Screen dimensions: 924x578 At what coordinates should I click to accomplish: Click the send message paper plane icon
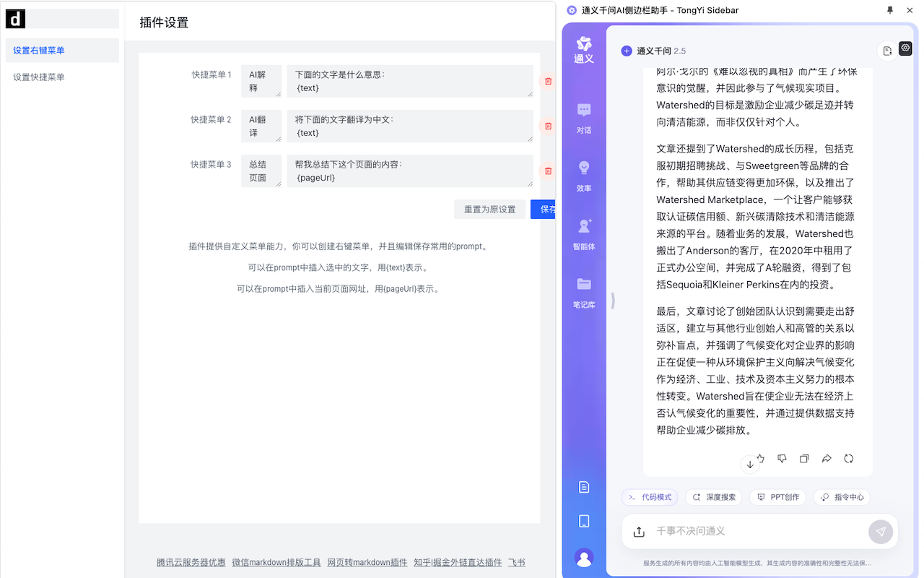pos(880,531)
